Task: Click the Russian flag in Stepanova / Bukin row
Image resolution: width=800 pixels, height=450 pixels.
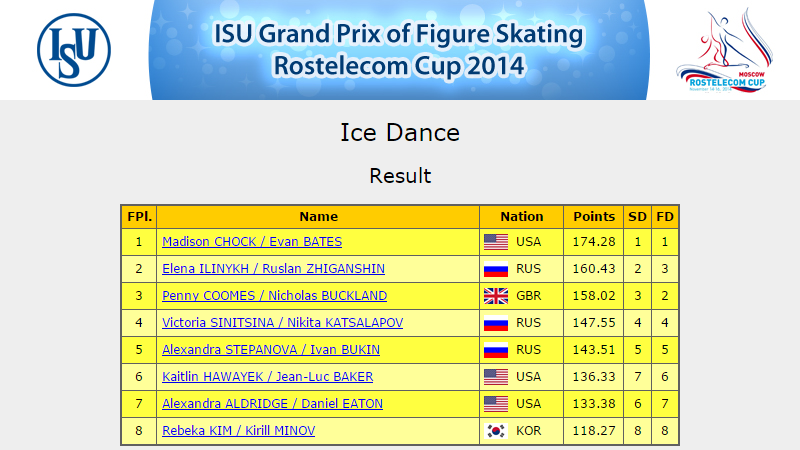Action: [x=496, y=350]
